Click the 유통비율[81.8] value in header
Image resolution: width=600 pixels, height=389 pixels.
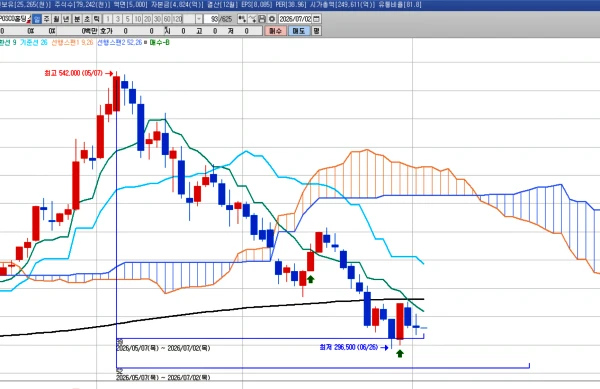coord(399,5)
